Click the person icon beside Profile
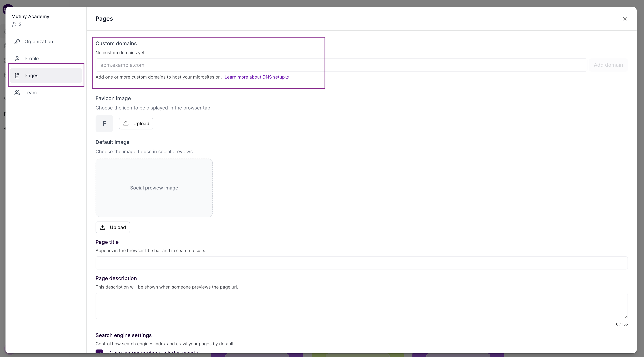Image resolution: width=644 pixels, height=357 pixels. point(17,59)
